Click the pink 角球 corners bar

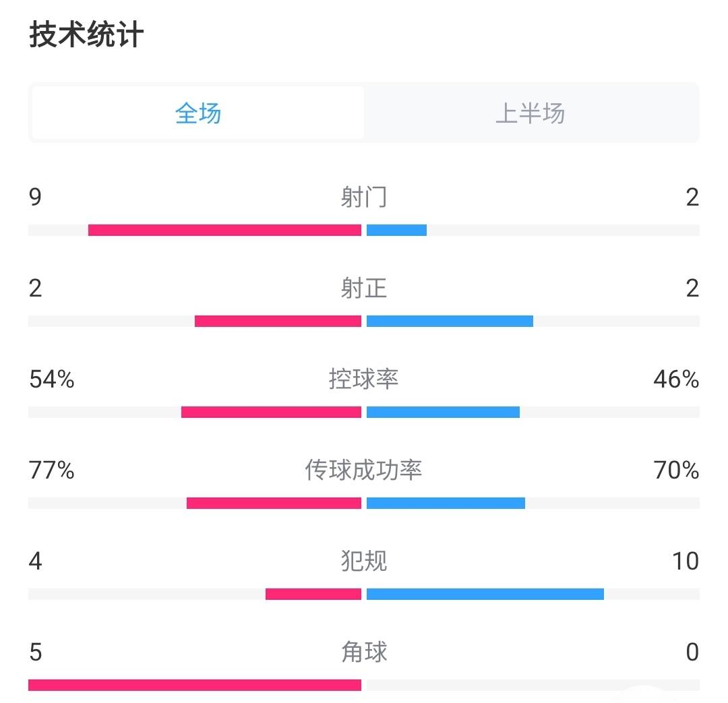(x=195, y=685)
